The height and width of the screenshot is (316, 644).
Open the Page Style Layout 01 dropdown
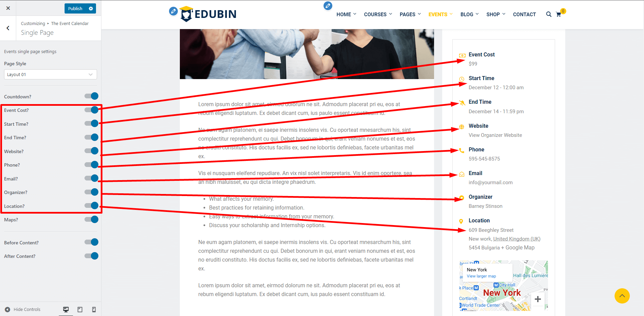[x=50, y=74]
